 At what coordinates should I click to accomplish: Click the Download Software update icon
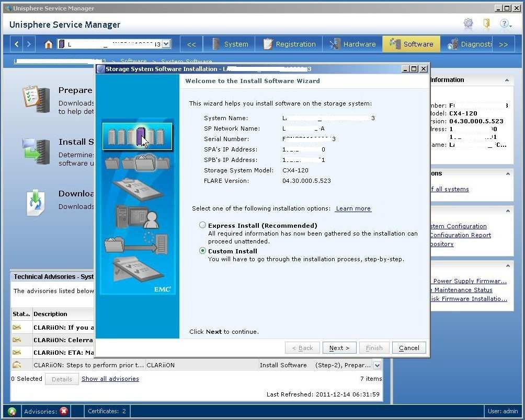[x=36, y=203]
